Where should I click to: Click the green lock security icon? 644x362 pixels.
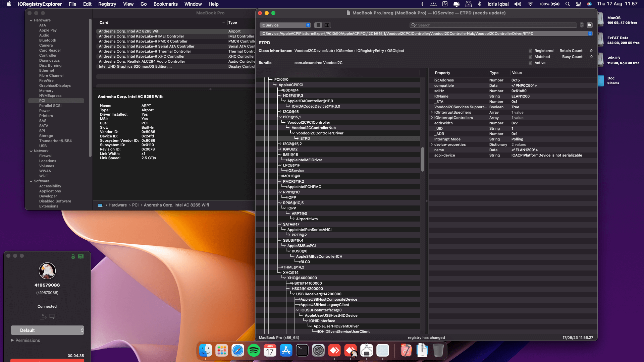73,256
